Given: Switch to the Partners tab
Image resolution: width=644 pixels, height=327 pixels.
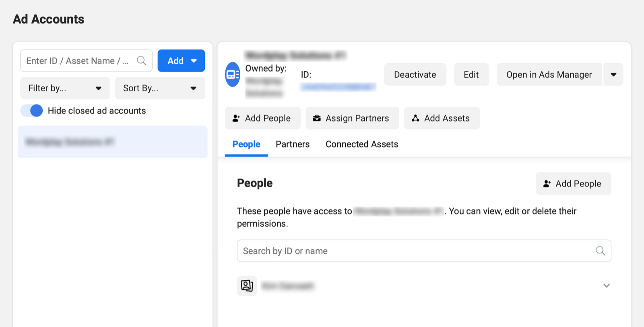Looking at the screenshot, I should click(x=293, y=144).
